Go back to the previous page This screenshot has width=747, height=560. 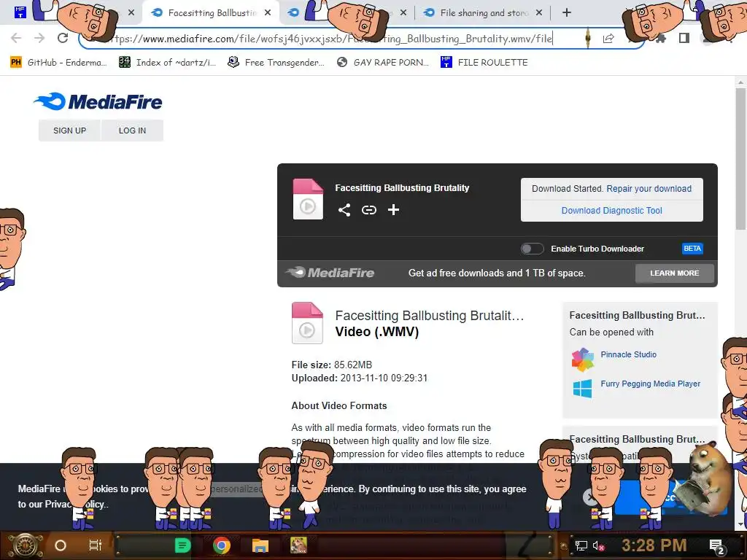click(16, 38)
